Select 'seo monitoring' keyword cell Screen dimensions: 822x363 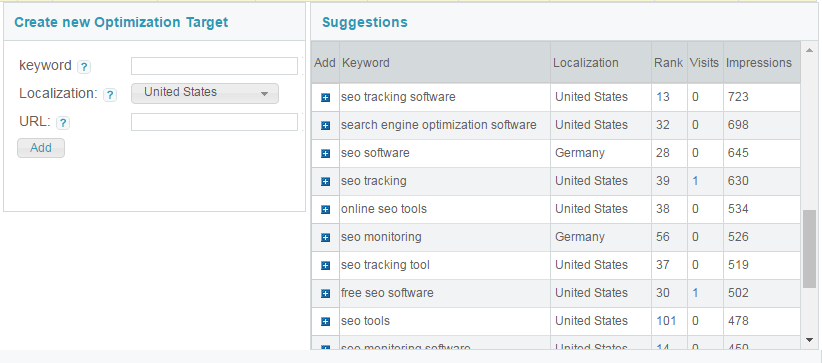[x=445, y=237]
